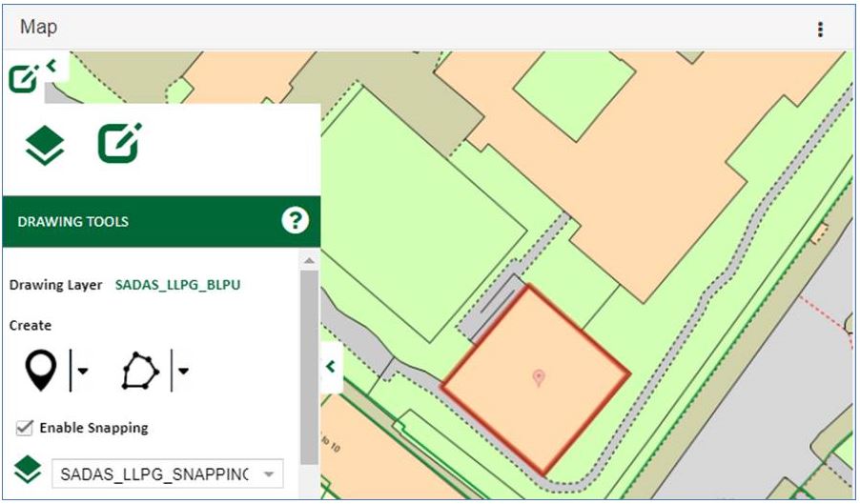Click the Create label
This screenshot has width=860, height=504.
click(x=31, y=326)
